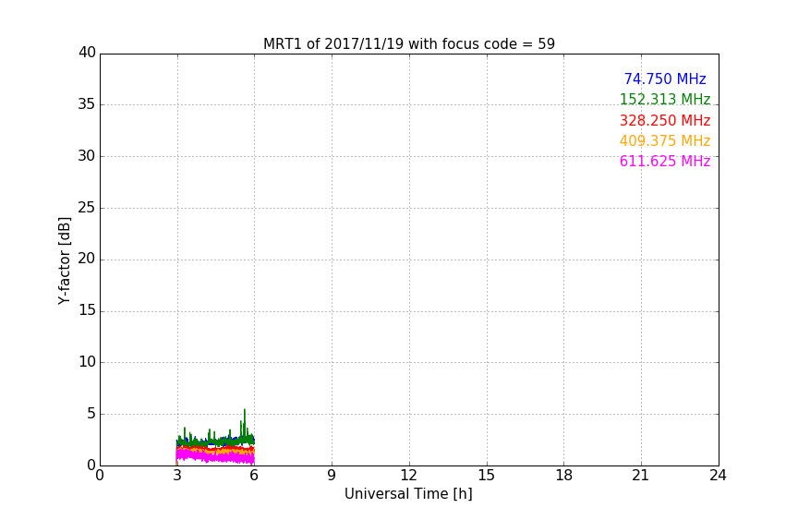Click the x-axis tick label 9

(x=332, y=476)
